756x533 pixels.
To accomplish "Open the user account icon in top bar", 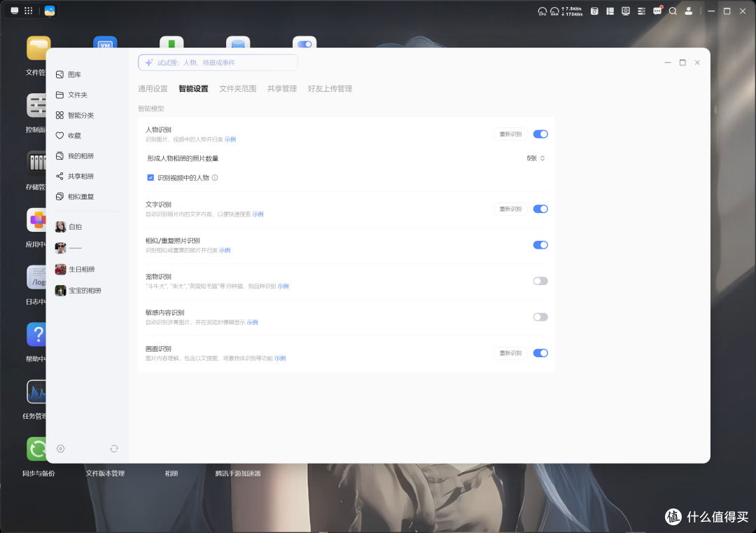I will 689,11.
